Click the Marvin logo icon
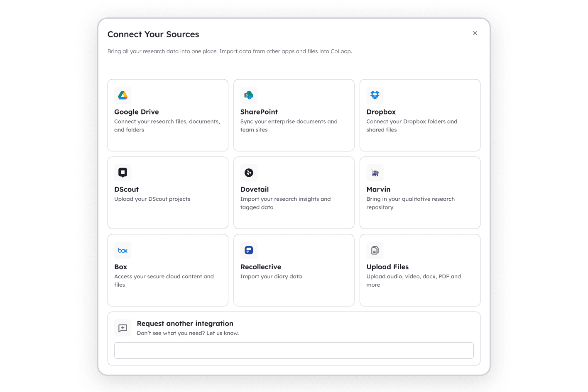Viewport: 588px width, 392px height. pyautogui.click(x=375, y=173)
